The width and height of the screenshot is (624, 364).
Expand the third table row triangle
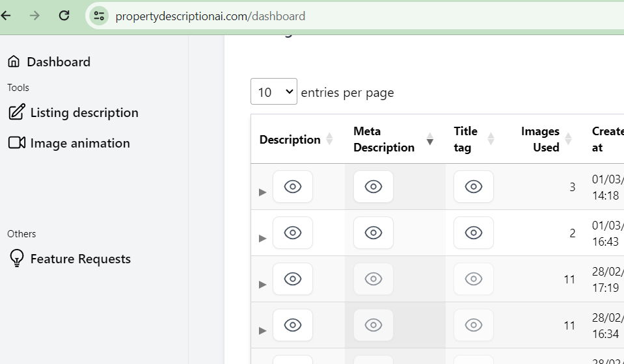[x=263, y=284]
